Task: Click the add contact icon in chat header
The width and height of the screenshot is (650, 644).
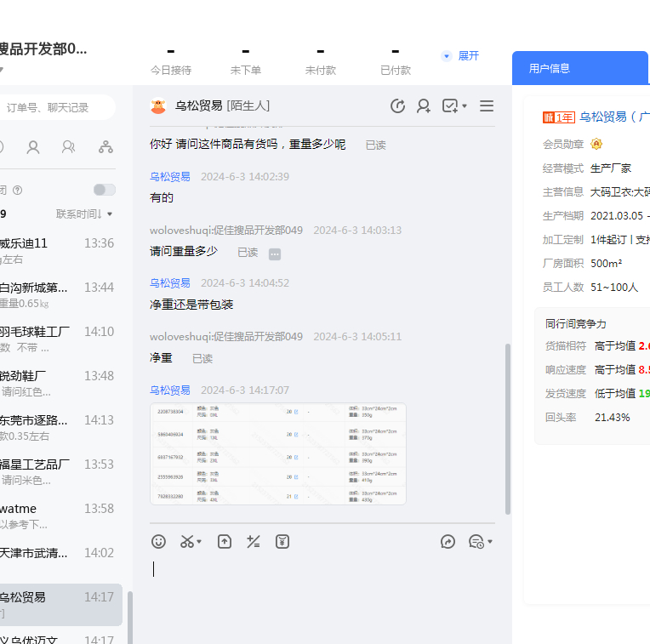Action: pyautogui.click(x=423, y=106)
